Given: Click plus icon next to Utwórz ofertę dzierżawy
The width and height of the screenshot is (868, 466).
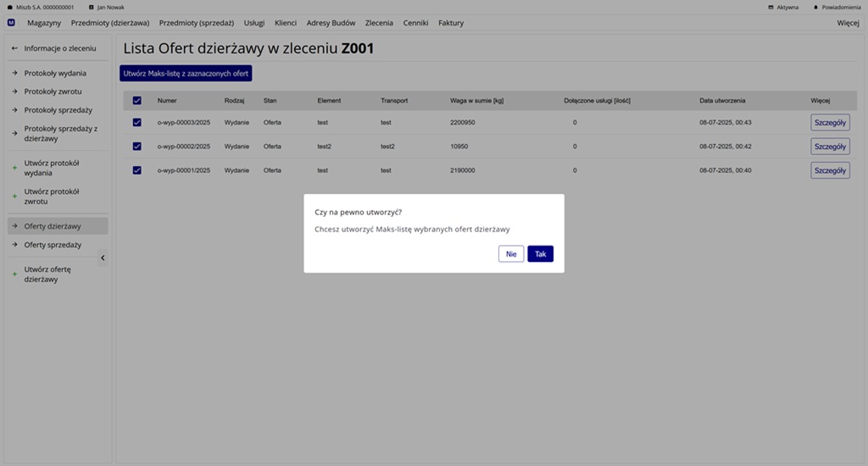Looking at the screenshot, I should click(x=14, y=275).
